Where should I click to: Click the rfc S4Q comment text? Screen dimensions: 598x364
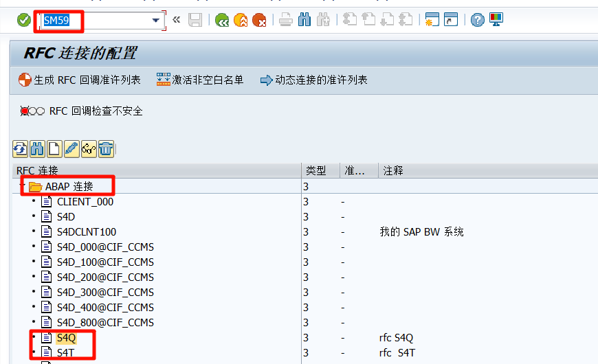pyautogui.click(x=396, y=338)
